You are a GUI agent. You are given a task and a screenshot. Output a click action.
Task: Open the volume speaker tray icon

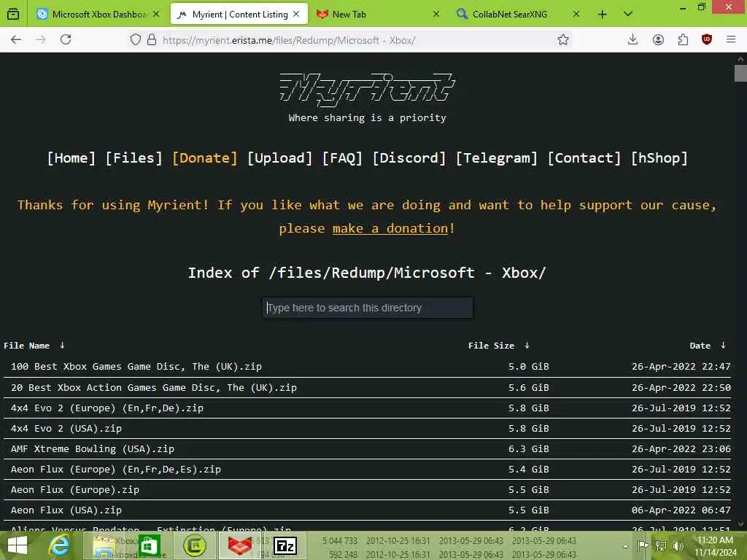678,545
